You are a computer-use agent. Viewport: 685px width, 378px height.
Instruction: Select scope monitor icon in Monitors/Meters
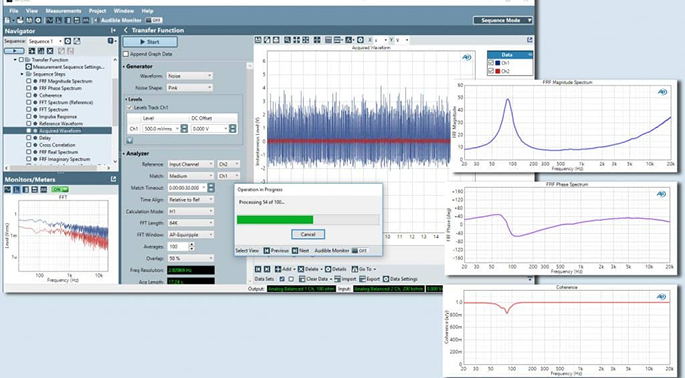tap(7, 189)
